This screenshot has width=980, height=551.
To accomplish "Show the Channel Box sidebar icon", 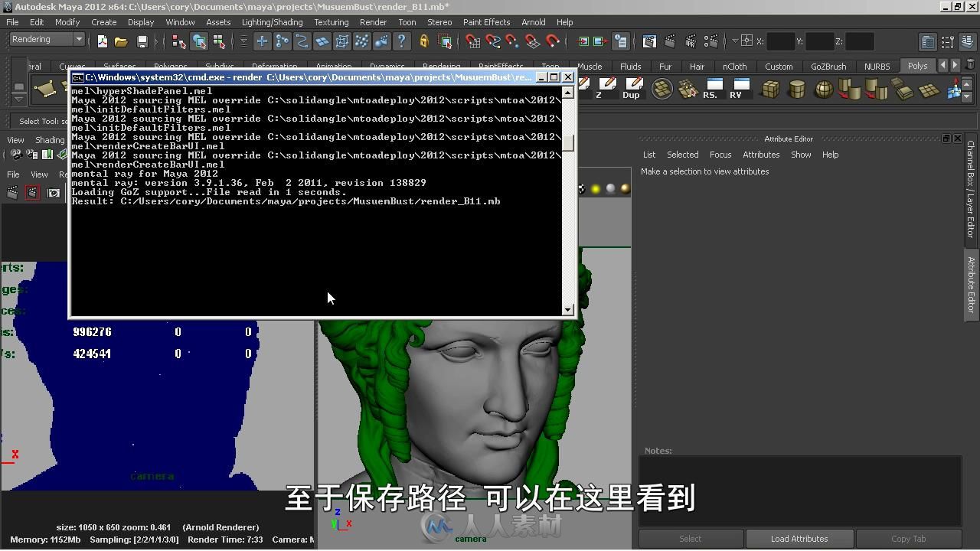I will pyautogui.click(x=968, y=41).
